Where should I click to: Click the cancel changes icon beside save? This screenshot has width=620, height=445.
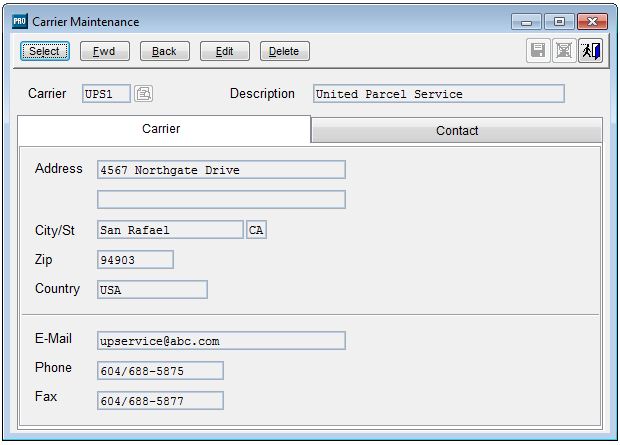(x=564, y=51)
